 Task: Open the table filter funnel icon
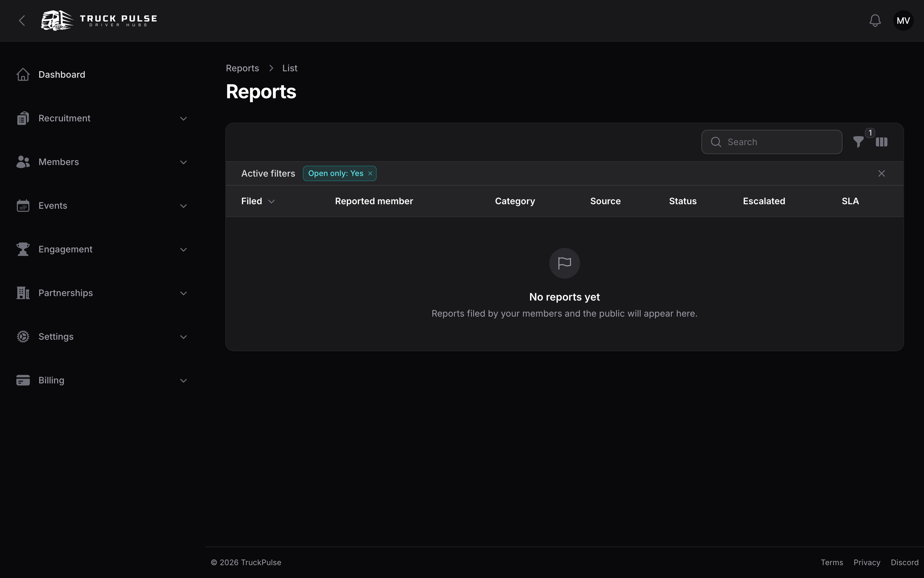pos(858,142)
